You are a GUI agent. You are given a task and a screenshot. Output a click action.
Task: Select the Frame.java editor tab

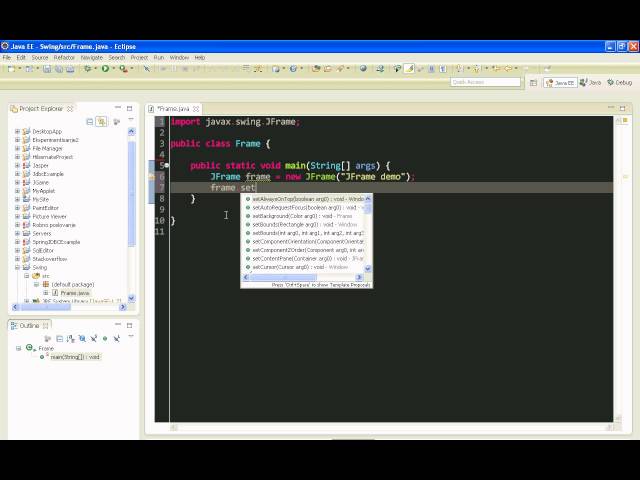[173, 109]
